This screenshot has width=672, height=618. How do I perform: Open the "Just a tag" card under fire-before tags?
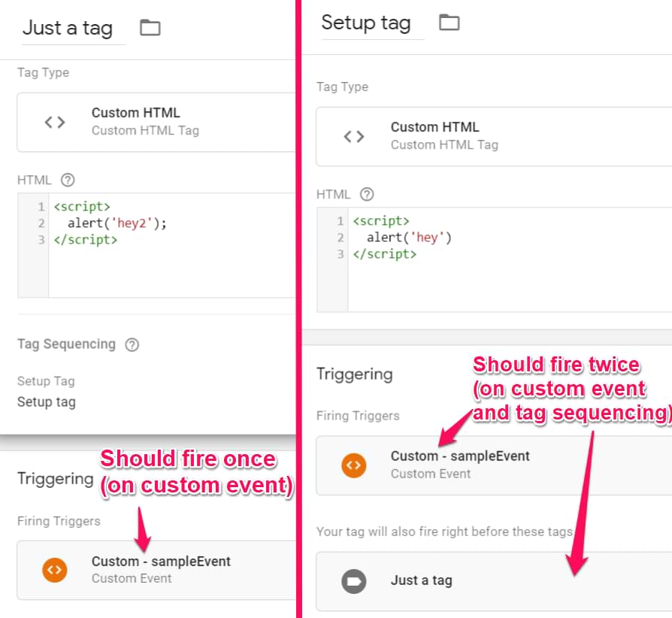tap(422, 580)
